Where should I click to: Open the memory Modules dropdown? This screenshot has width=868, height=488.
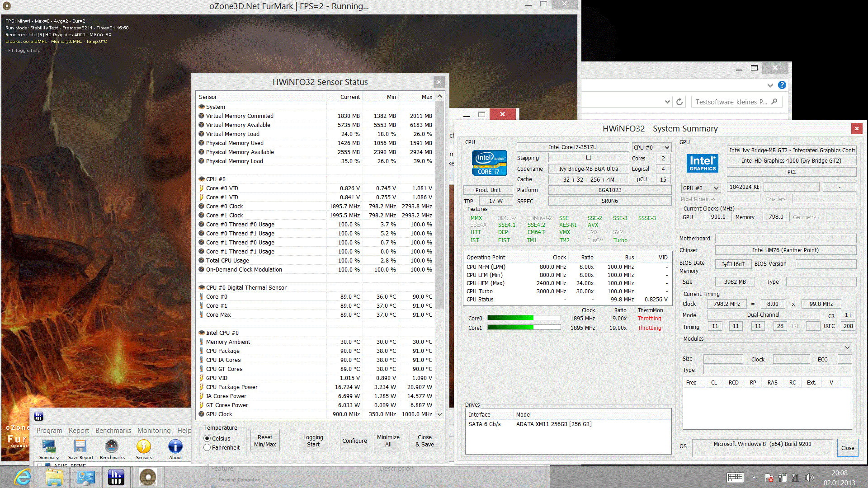[847, 347]
